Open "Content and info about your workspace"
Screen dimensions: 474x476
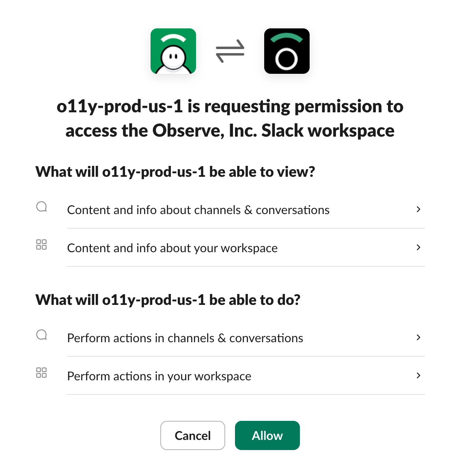click(x=172, y=248)
